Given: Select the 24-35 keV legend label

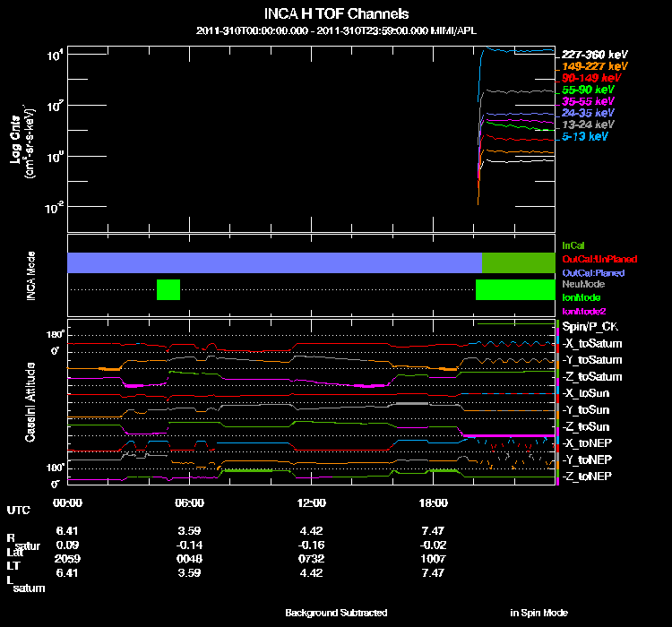Looking at the screenshot, I should tap(588, 113).
